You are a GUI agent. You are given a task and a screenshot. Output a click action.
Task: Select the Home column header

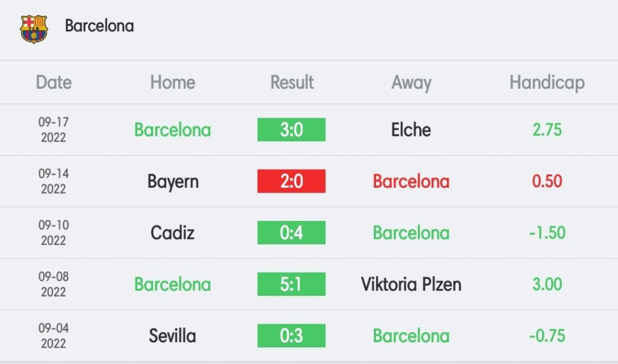point(173,83)
